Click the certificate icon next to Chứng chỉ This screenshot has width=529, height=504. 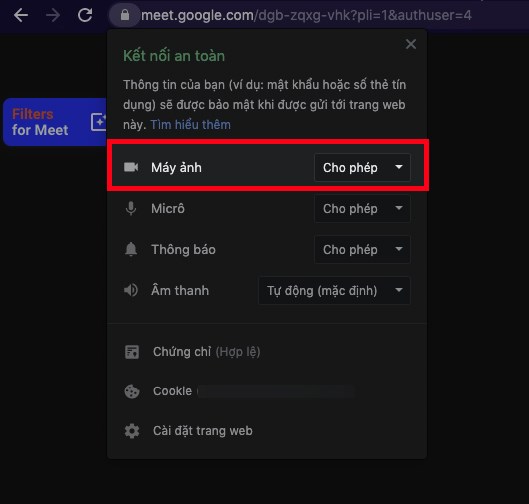pos(132,352)
